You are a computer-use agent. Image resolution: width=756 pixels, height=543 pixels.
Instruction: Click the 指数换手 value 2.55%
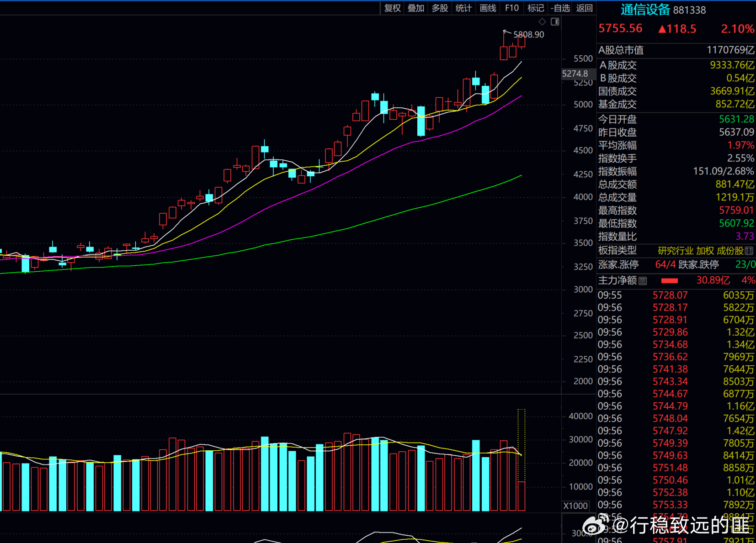pos(741,158)
